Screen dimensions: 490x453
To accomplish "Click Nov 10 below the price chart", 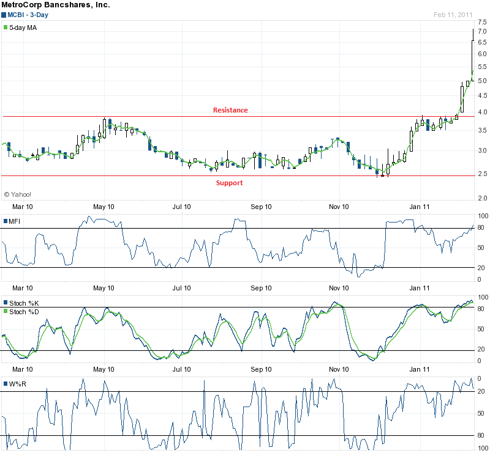I will (339, 207).
